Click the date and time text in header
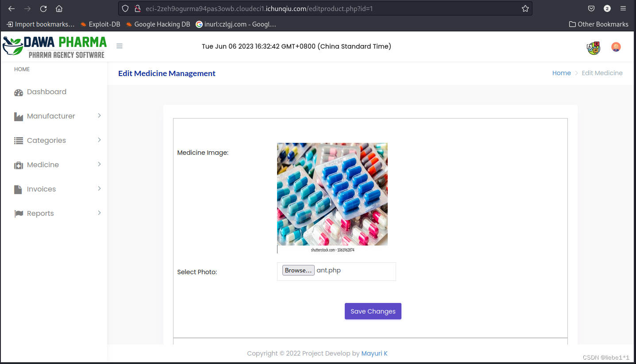Screen dimensions: 636x364 tap(297, 46)
